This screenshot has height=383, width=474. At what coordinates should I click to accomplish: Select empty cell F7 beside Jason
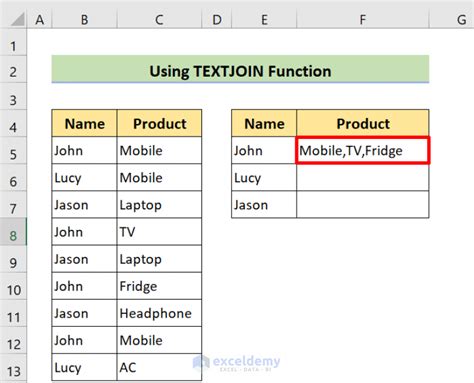(x=363, y=205)
